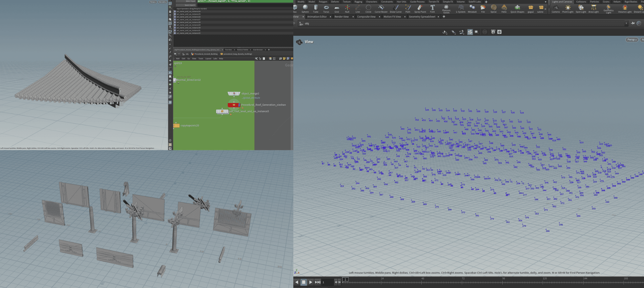The image size is (644, 288).
Task: Open the Add menu in network editor
Action: point(178,58)
